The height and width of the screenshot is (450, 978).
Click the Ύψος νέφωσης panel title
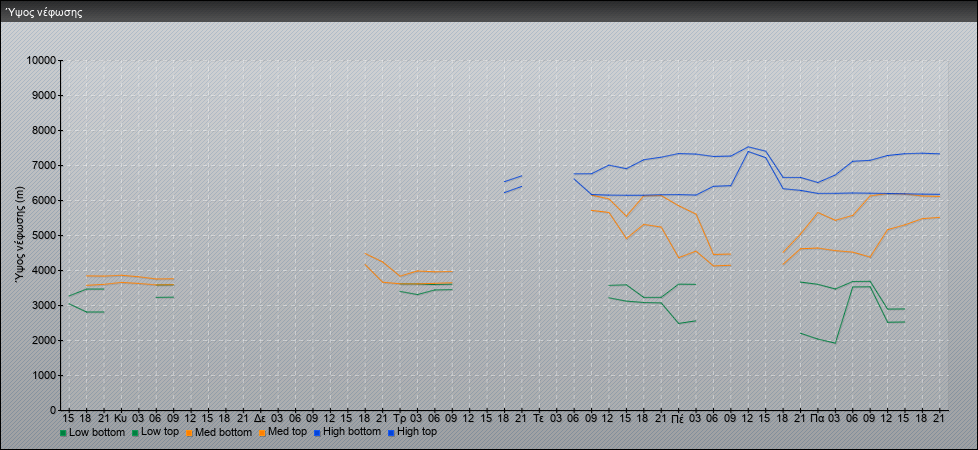click(44, 12)
